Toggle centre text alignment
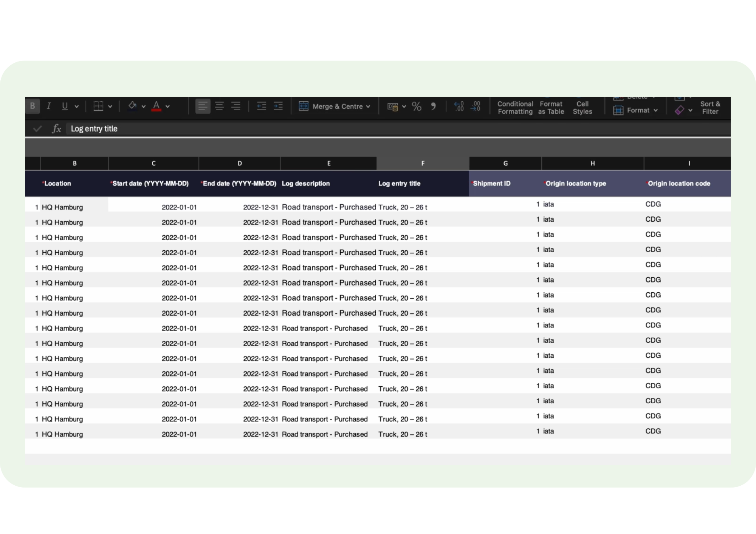Viewport: 756px width, 534px height. (219, 106)
